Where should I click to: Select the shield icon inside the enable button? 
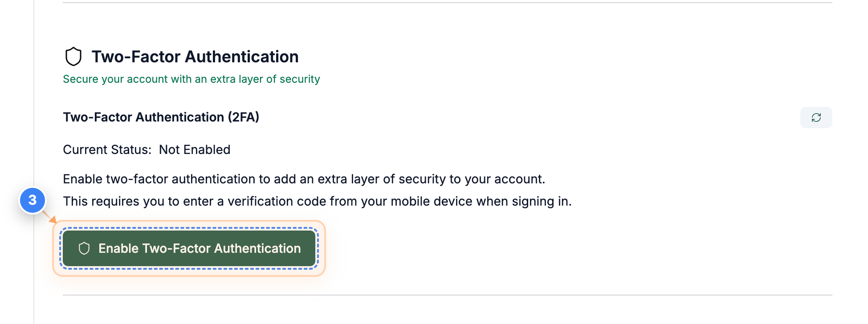coord(84,248)
